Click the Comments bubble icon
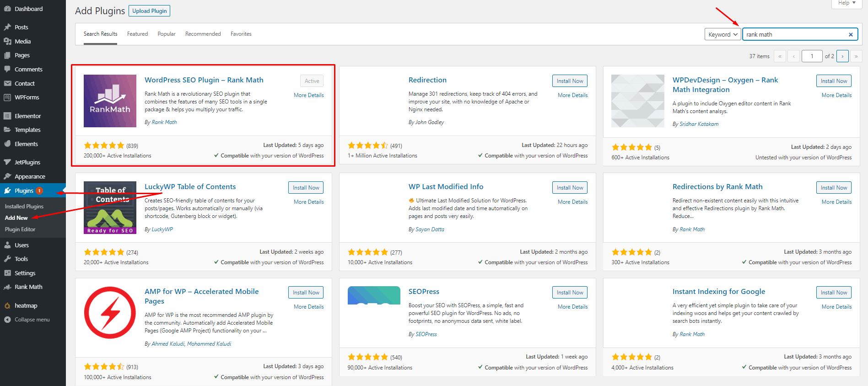This screenshot has height=386, width=868. point(7,69)
